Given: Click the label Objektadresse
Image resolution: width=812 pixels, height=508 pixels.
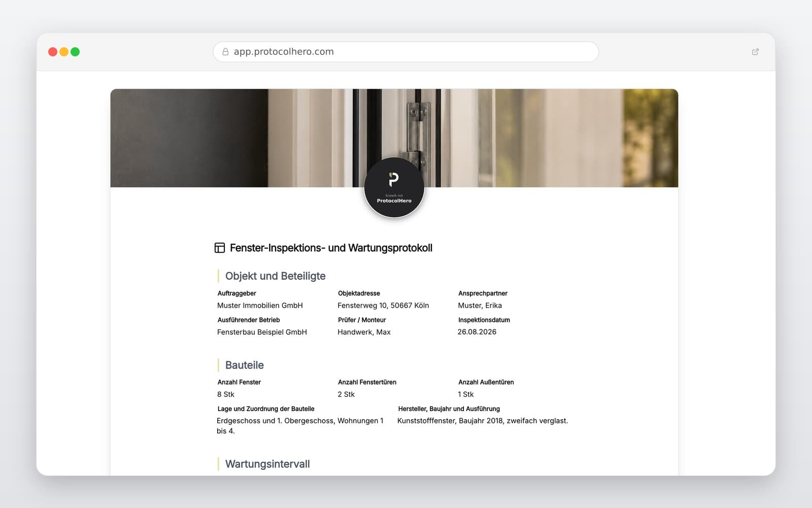Looking at the screenshot, I should 359,293.
